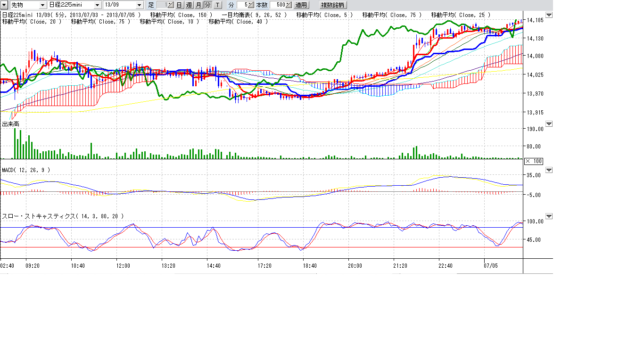Open the 複数銘柄 multiple symbols button
Screen dimensions: 644x362
click(x=333, y=5)
